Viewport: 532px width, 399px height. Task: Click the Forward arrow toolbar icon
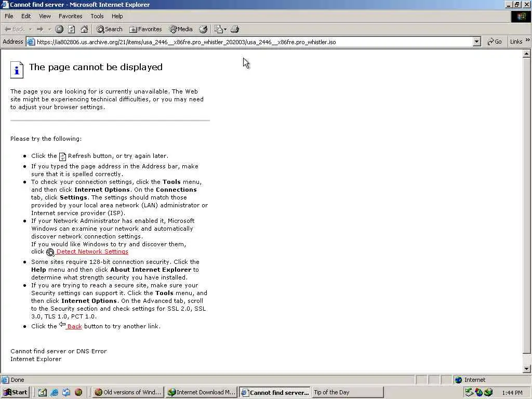coord(40,29)
